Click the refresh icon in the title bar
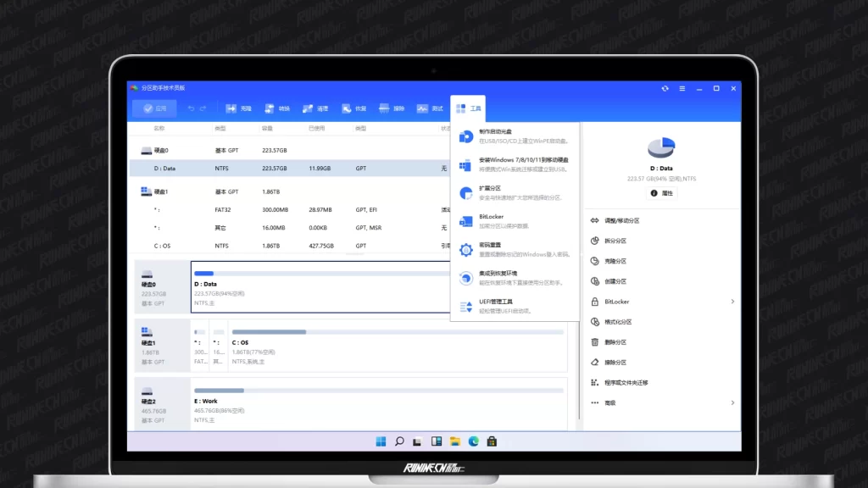This screenshot has height=488, width=868. (665, 88)
